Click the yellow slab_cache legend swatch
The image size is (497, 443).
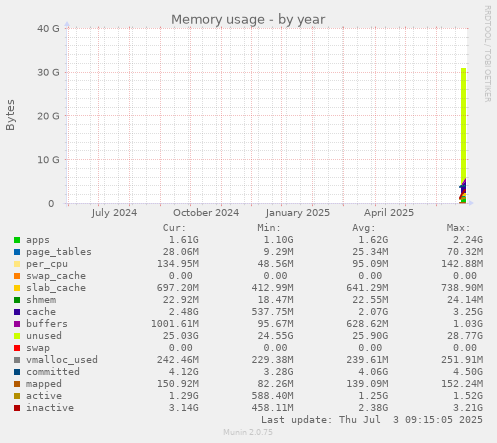(17, 288)
